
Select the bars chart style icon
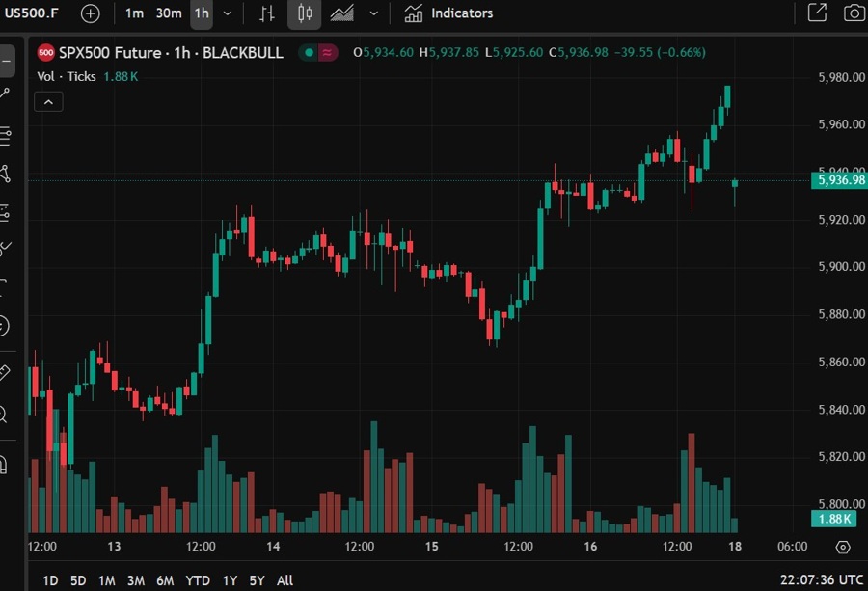click(x=267, y=13)
